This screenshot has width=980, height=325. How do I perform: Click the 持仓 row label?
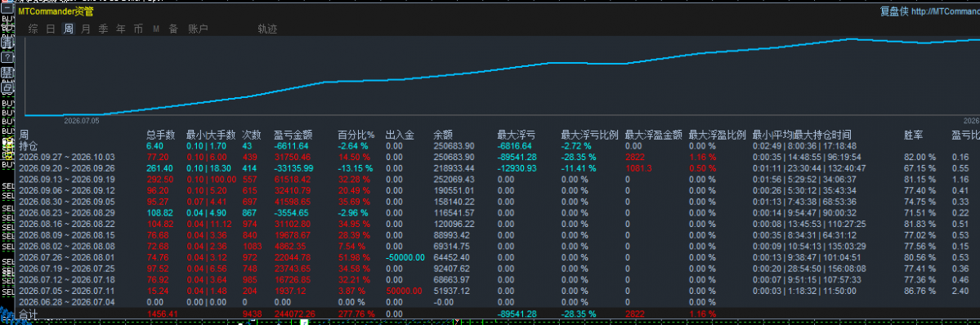point(28,145)
